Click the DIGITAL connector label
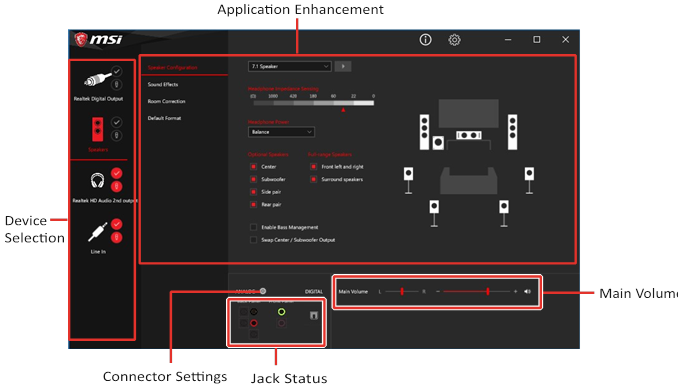The image size is (678, 388). (314, 292)
